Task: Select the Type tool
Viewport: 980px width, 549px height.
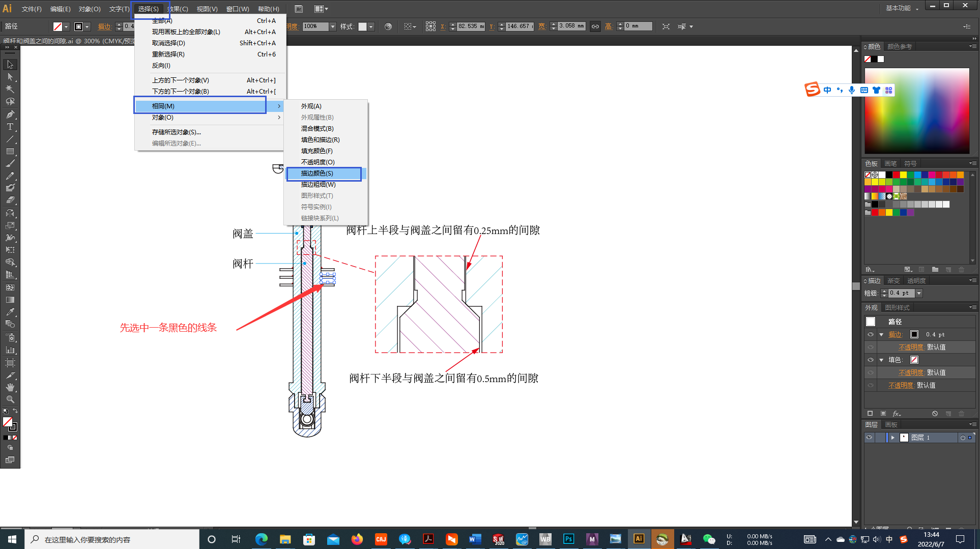Action: click(10, 127)
